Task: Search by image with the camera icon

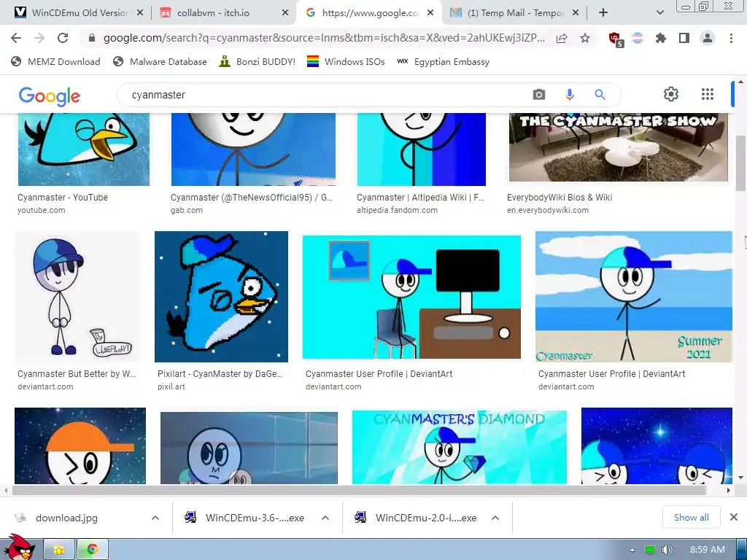Action: pyautogui.click(x=539, y=95)
